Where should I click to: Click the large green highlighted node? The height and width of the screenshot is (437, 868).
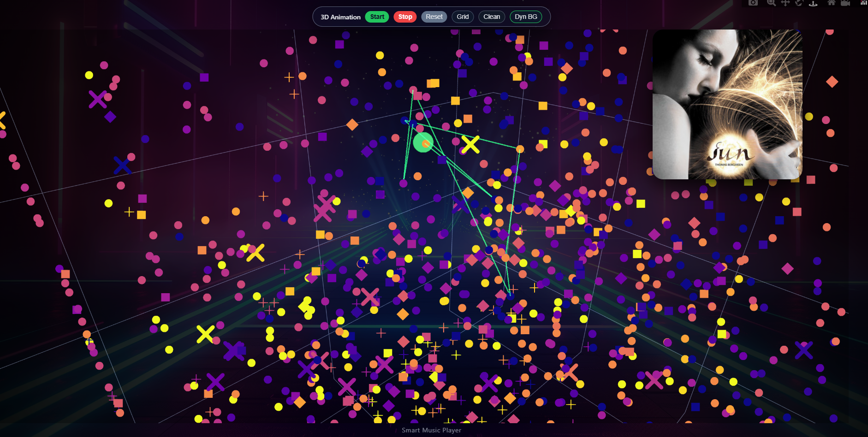(423, 142)
